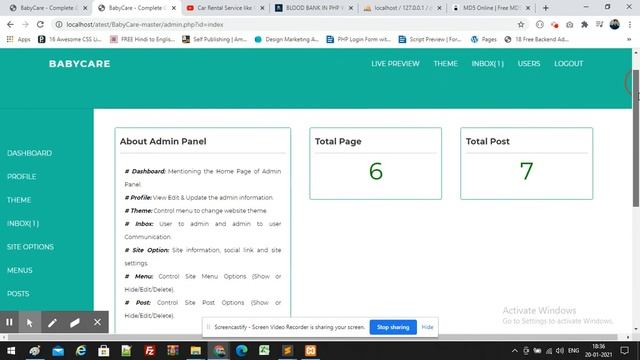The width and height of the screenshot is (640, 360).
Task: Open POSTS in the sidebar
Action: (x=18, y=293)
